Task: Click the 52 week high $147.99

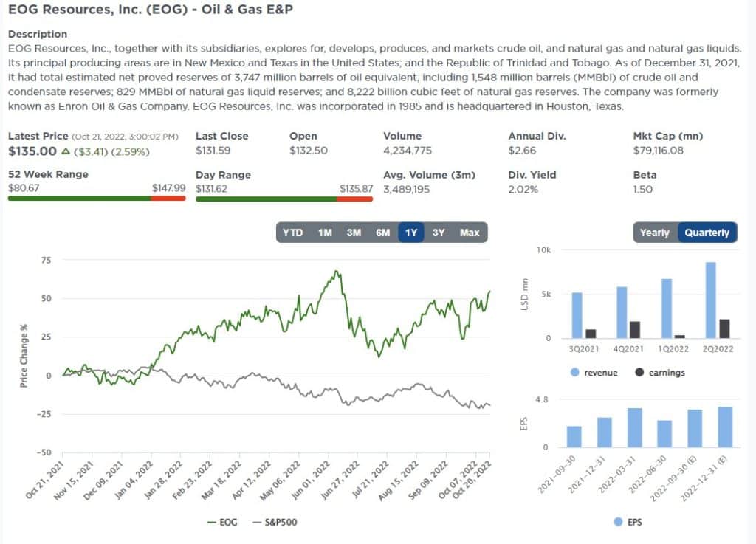Action: (x=169, y=188)
